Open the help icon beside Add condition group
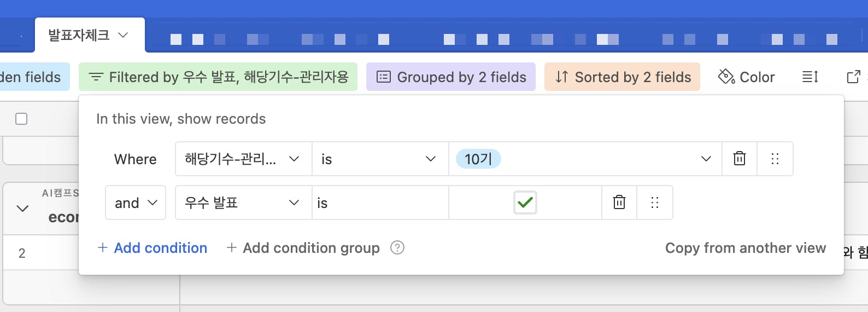The width and height of the screenshot is (868, 312). click(x=397, y=248)
